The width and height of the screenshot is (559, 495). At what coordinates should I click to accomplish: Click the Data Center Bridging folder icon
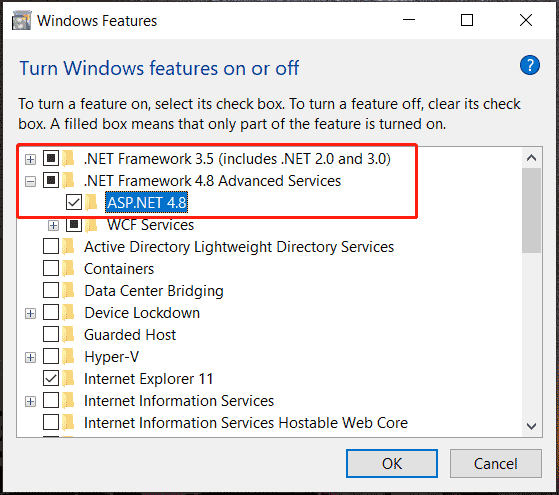click(68, 291)
